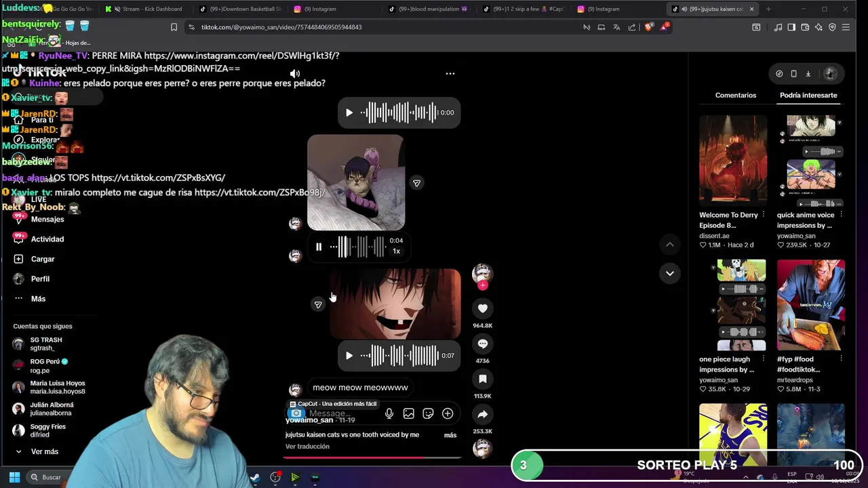Switch to the Podría interesarte tab
Screen dimensions: 868x488
(x=808, y=96)
